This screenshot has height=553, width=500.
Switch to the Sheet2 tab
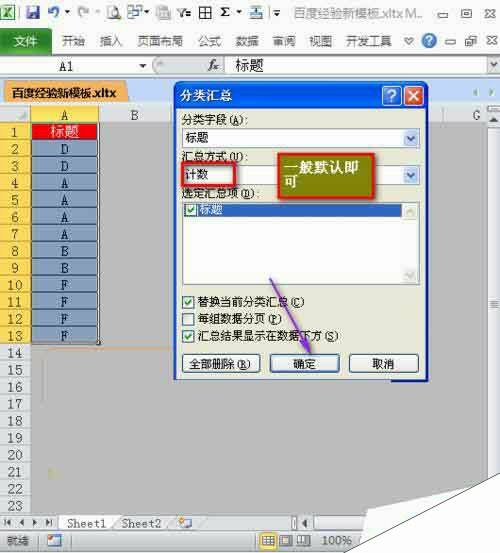tap(141, 523)
